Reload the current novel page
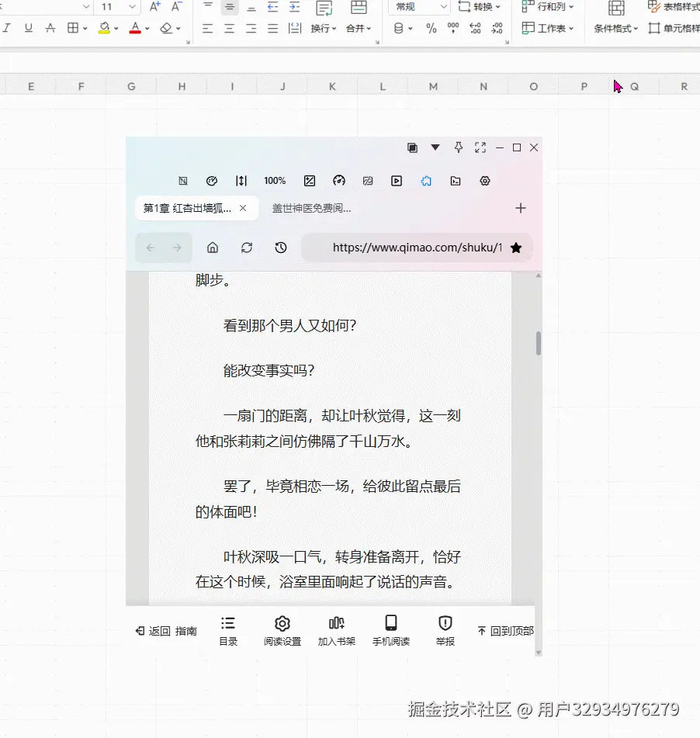 pyautogui.click(x=247, y=248)
